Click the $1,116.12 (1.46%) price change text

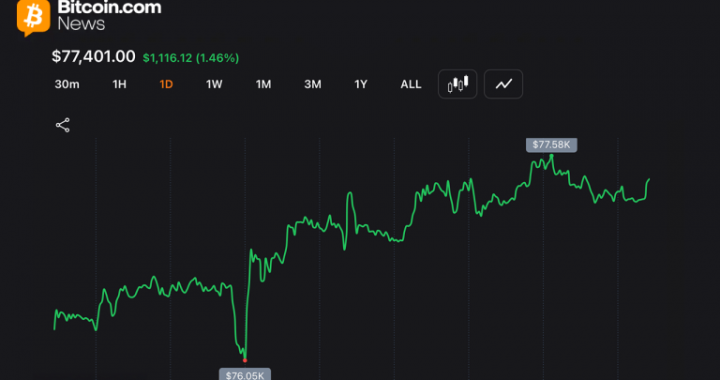(x=191, y=58)
